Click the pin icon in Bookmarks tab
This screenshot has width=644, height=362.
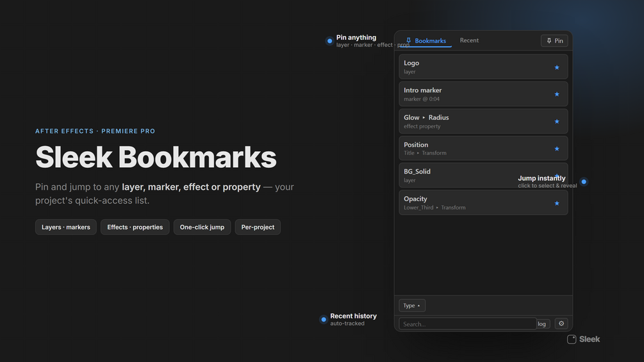(408, 40)
